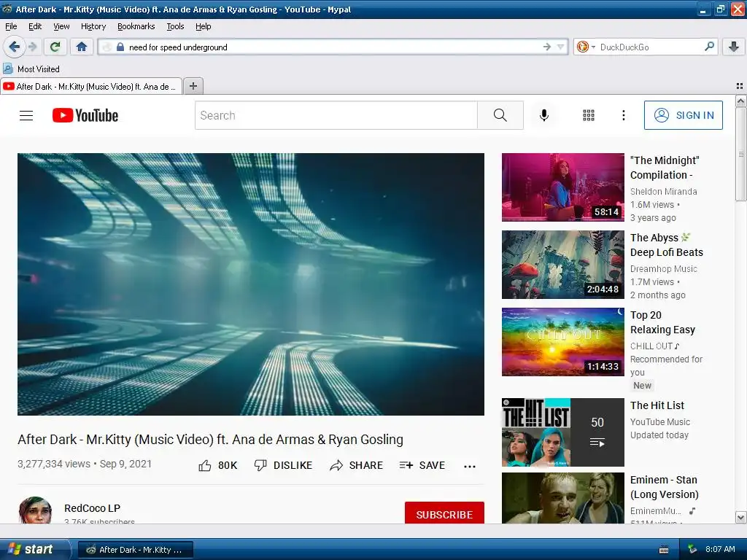
Task: Open the History menu
Action: click(x=93, y=26)
